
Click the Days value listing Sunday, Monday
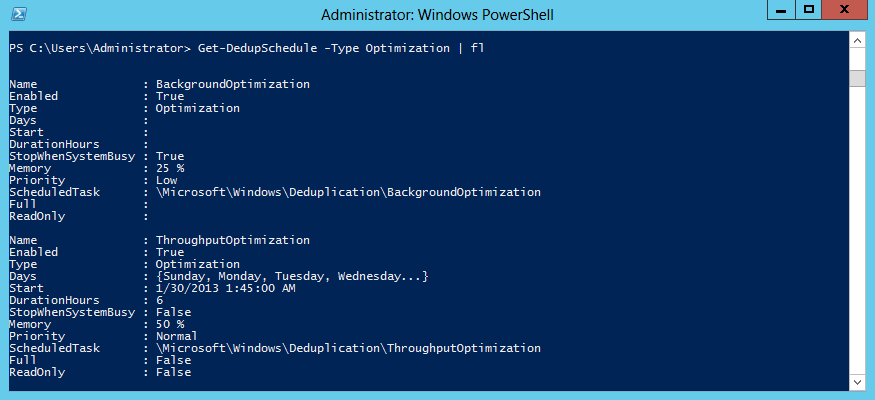coord(292,276)
